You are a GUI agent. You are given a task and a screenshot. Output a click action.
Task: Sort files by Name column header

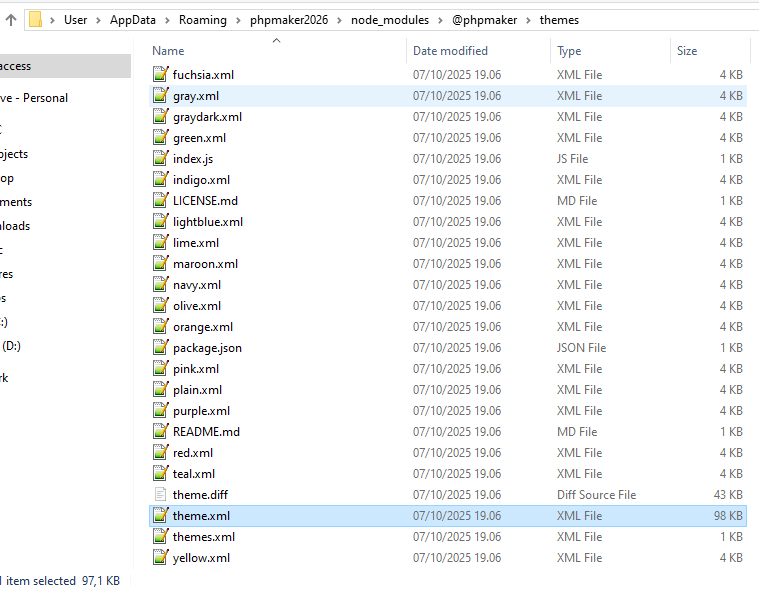pyautogui.click(x=168, y=51)
